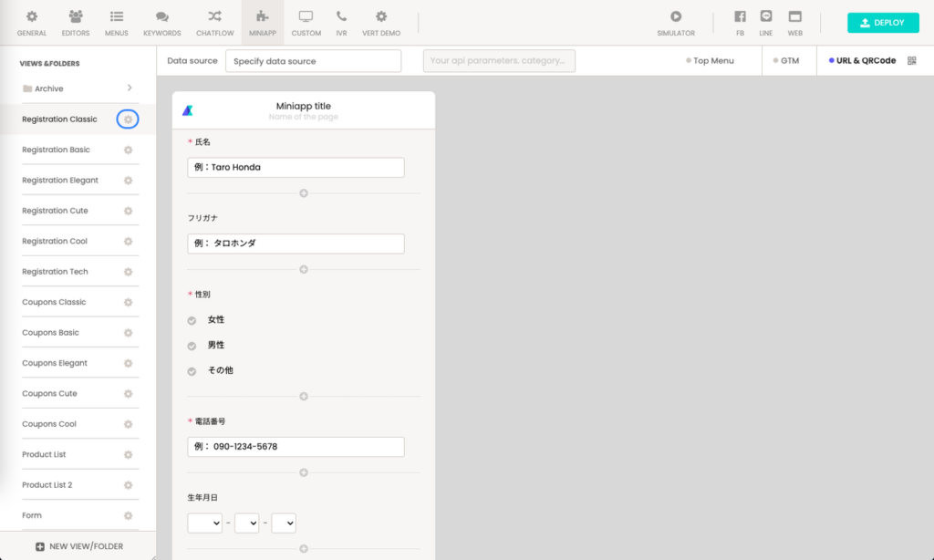Click the QR code icon
The height and width of the screenshot is (560, 934).
911,61
